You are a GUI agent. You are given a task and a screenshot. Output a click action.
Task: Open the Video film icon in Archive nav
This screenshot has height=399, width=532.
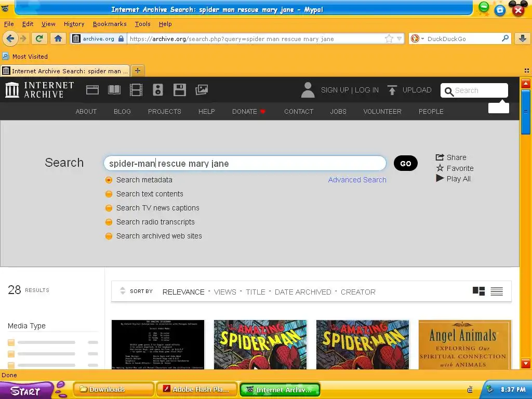[136, 90]
